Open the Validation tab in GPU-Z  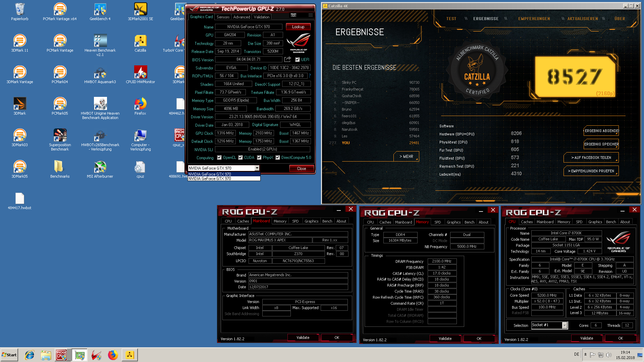point(262,17)
